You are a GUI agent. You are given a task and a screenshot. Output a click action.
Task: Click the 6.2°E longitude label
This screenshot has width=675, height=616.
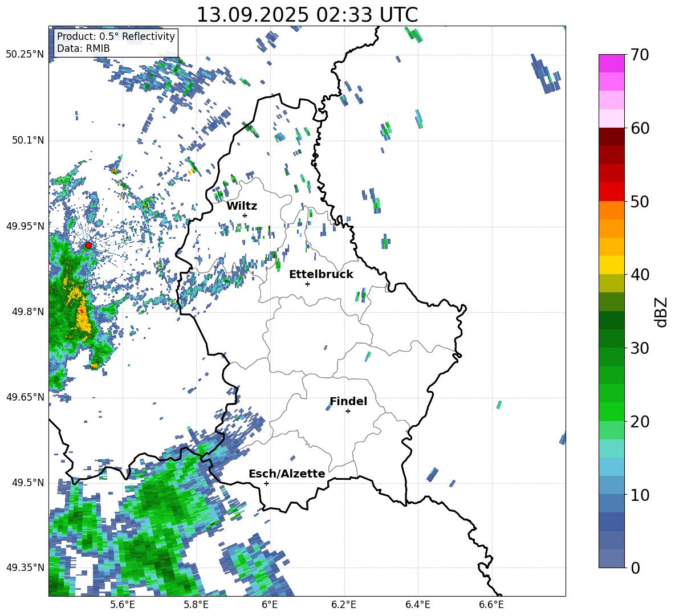(344, 605)
